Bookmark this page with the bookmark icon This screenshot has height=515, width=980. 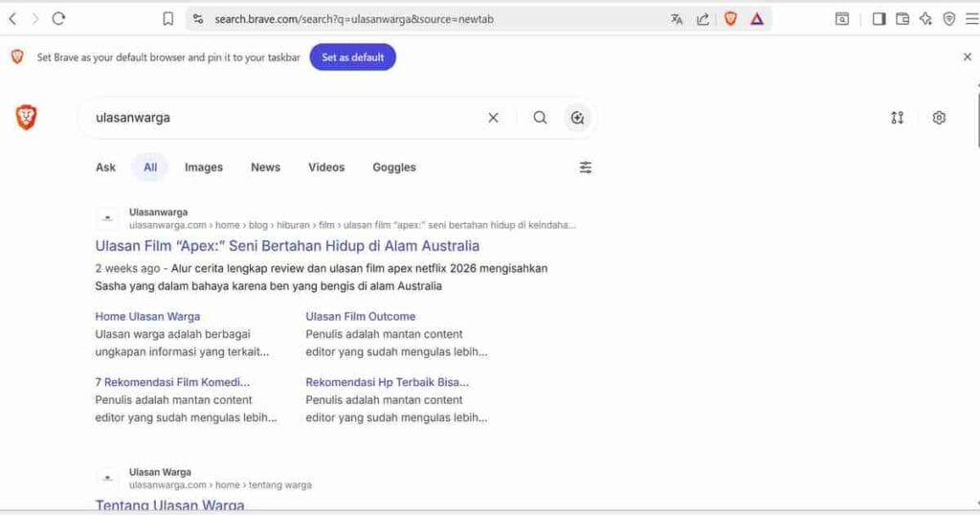(x=168, y=19)
